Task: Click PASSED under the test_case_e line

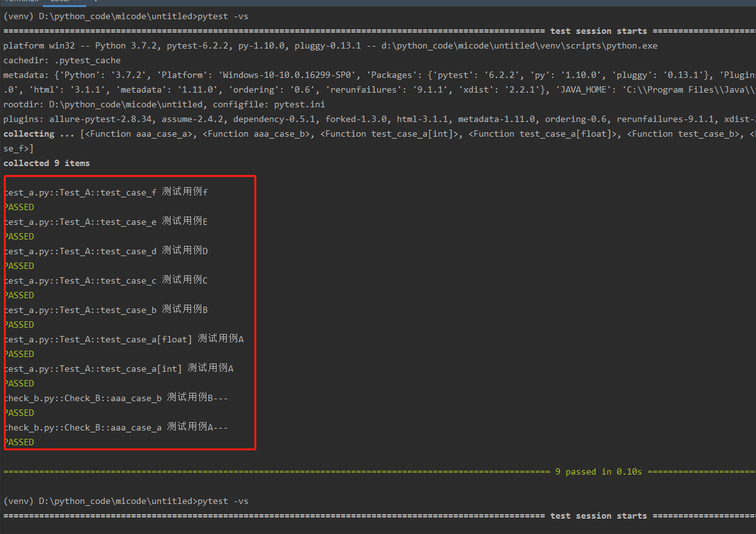Action: coord(19,236)
